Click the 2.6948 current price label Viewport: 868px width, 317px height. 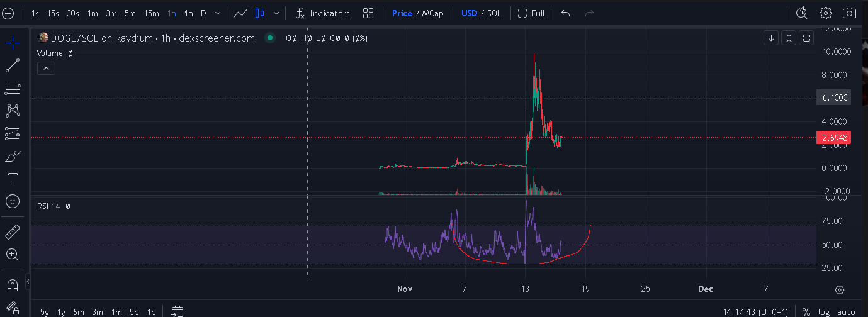pos(835,138)
